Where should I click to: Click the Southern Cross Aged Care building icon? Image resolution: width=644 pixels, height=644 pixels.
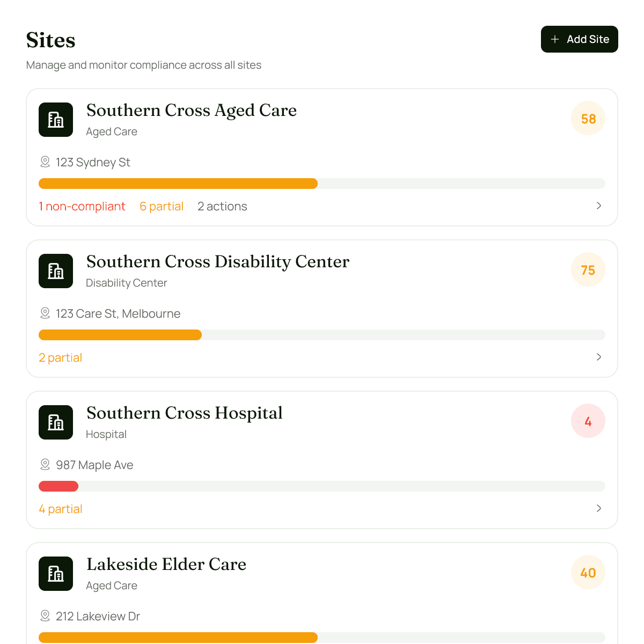56,120
